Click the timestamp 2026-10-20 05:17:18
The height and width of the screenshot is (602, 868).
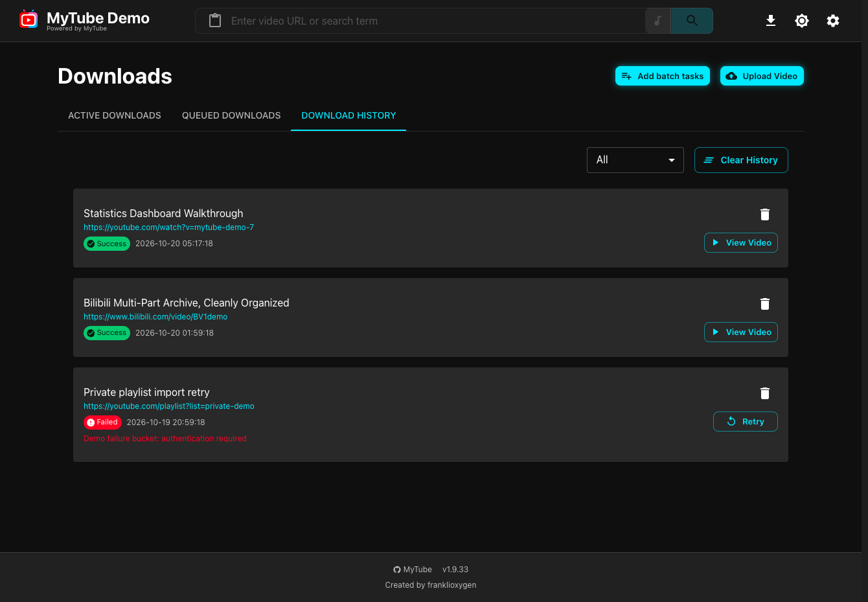coord(174,244)
